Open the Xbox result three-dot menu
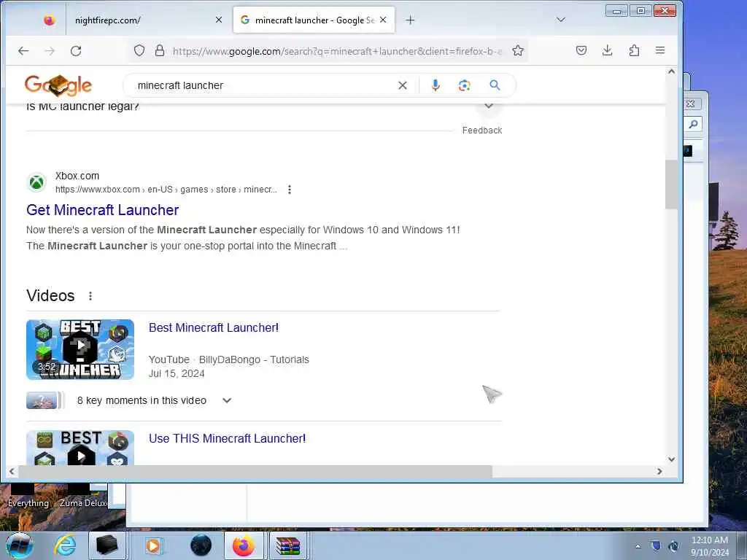This screenshot has height=560, width=747. tap(289, 190)
